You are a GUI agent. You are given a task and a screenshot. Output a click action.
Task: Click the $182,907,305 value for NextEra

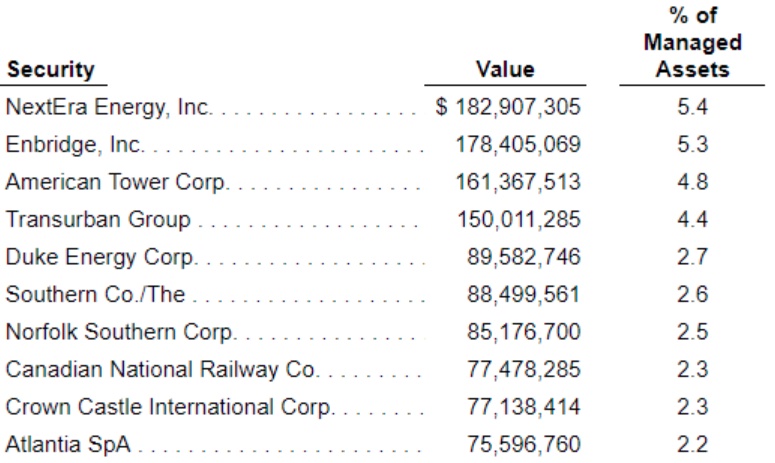click(508, 107)
